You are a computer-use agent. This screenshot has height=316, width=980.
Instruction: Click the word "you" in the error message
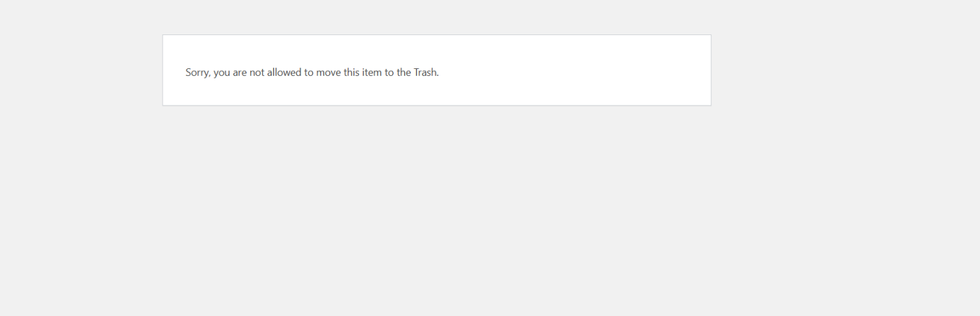[x=221, y=73]
